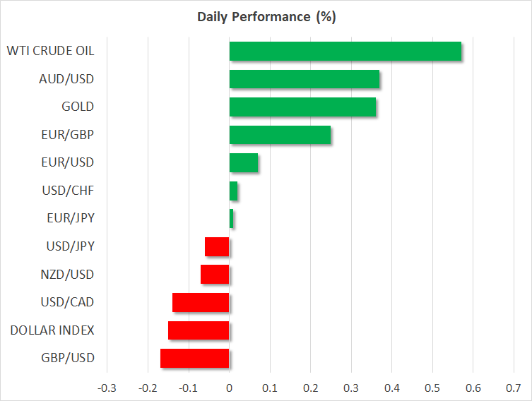
Task: Click the 0.7 x-axis tick label
Action: pos(514,388)
